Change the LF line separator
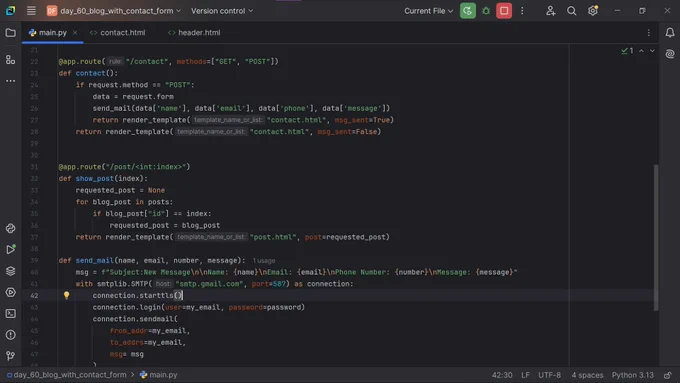The height and width of the screenshot is (383, 680). coord(525,375)
